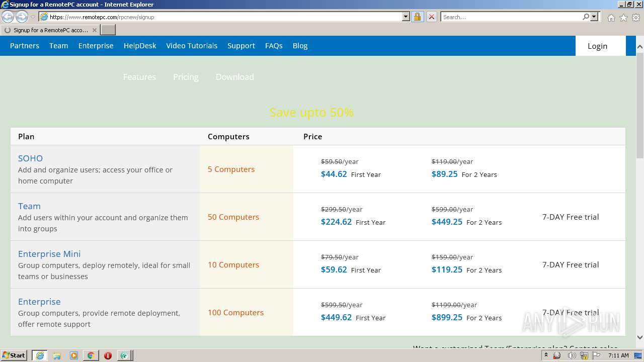The image size is (644, 362).
Task: Choose Team $224.62 First Year price
Action: [x=353, y=222]
